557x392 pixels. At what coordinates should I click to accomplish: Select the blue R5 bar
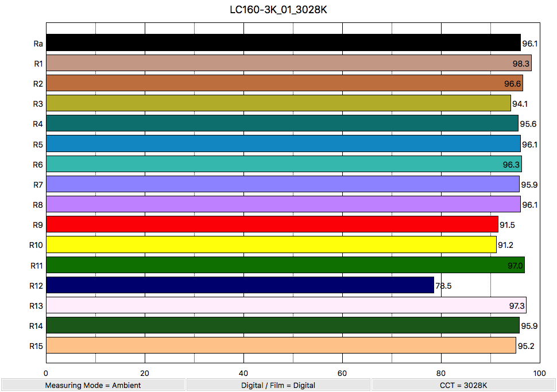(283, 143)
